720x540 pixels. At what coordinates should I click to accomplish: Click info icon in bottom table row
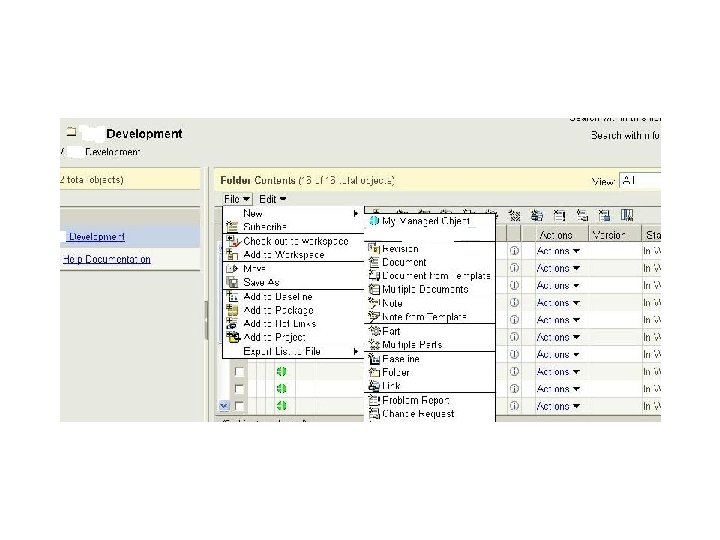point(514,406)
